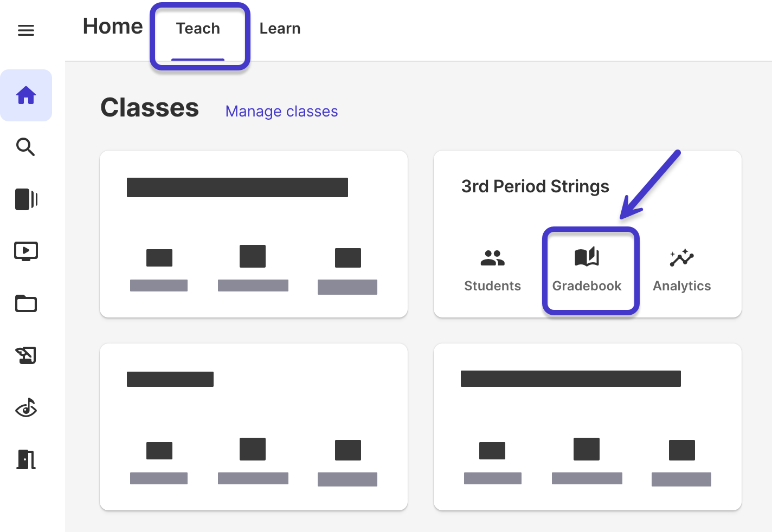Switch to the Learn tab
This screenshot has height=532, width=772.
280,28
